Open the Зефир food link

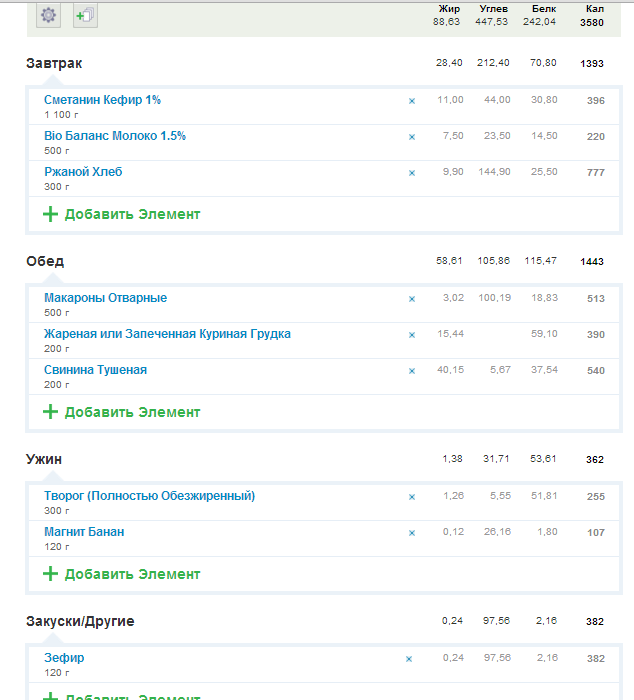[x=64, y=658]
